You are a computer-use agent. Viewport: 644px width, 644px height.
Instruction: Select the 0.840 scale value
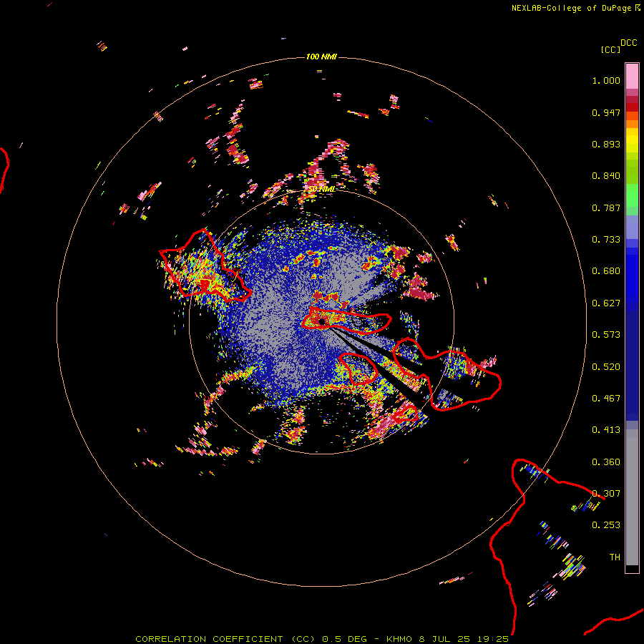pos(606,176)
